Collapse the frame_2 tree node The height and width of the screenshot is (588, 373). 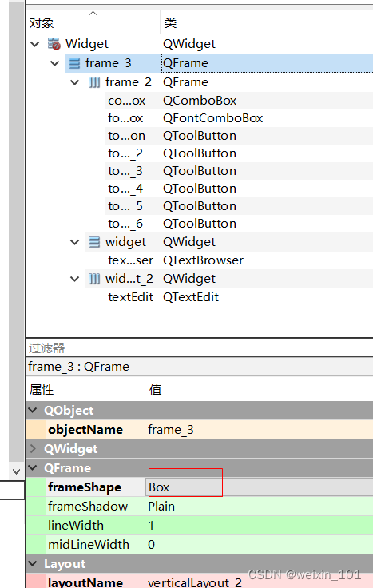pos(74,82)
